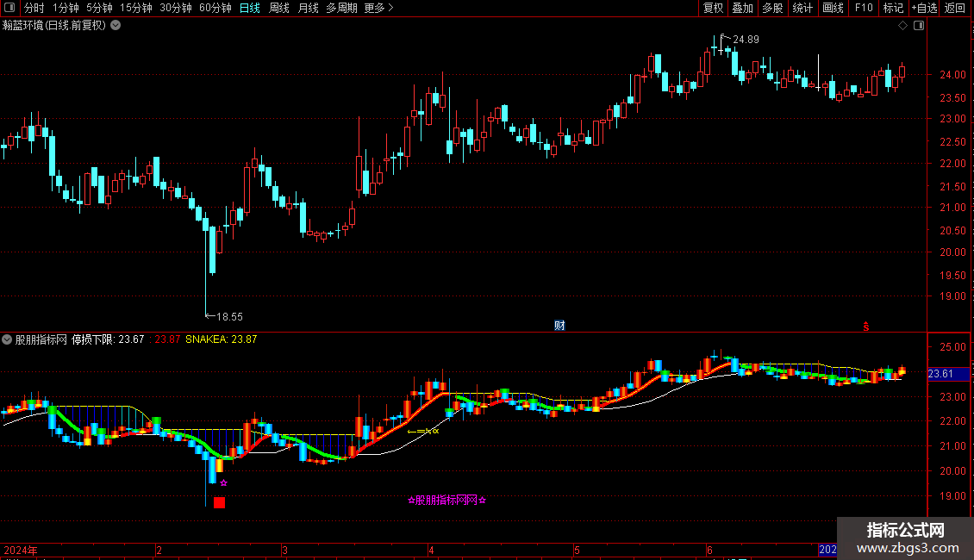
Task: Click the 24.89 high price label
Action: (x=746, y=40)
